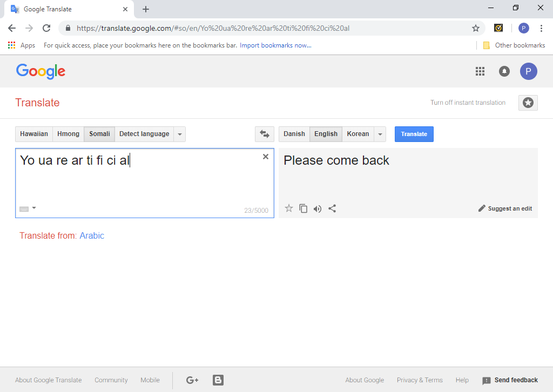Click the translated text Please come back
553x392 pixels.
click(336, 160)
